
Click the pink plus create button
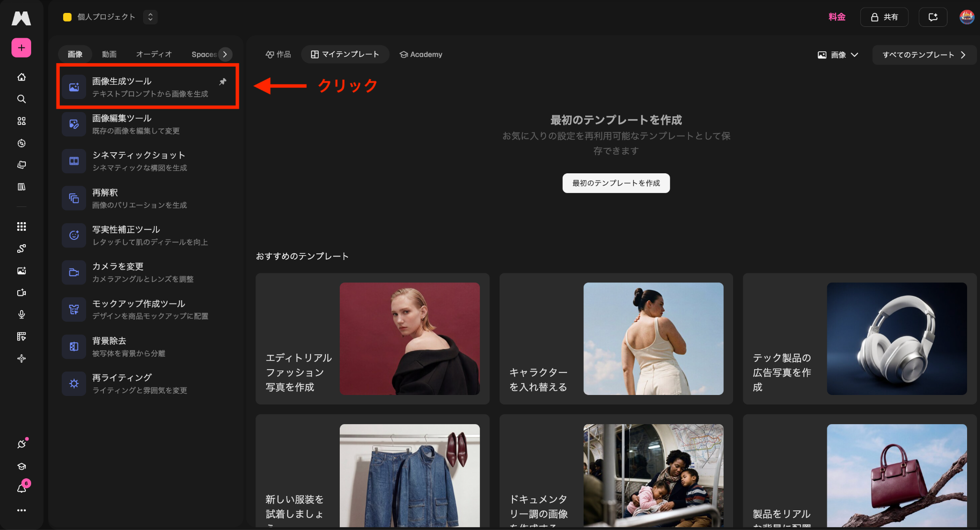(22, 48)
